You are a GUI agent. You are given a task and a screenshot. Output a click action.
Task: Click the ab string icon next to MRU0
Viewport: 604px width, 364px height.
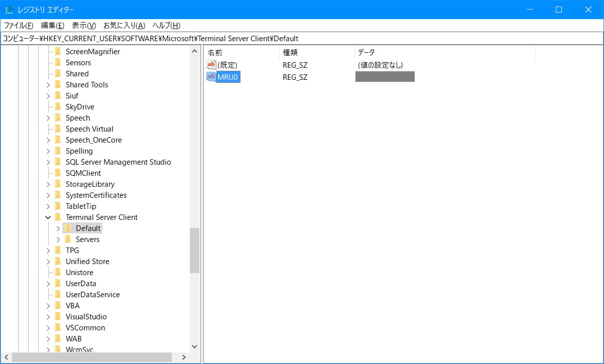point(210,77)
